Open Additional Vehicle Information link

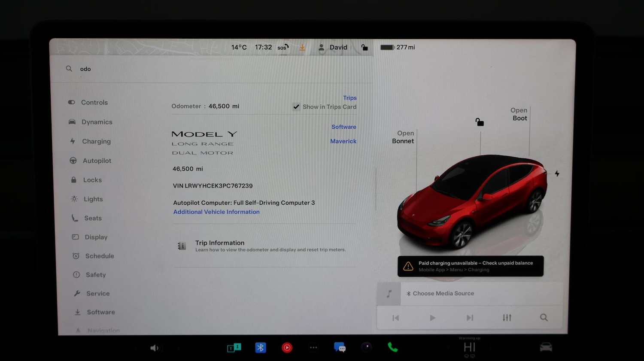point(216,212)
